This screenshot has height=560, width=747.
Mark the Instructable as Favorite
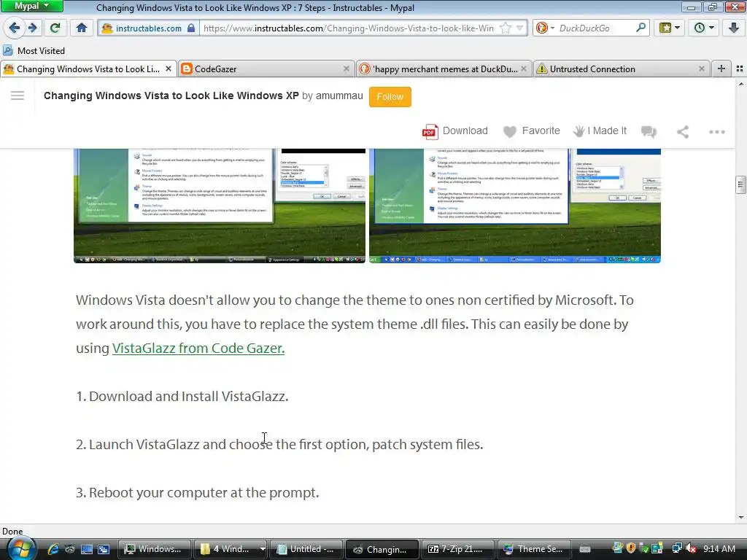pos(532,131)
